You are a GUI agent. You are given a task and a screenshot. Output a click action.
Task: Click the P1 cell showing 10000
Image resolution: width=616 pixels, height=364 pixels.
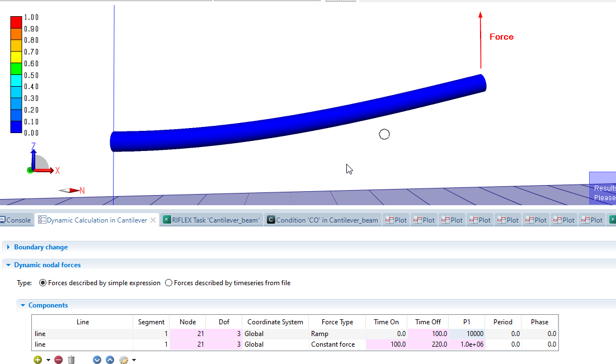pos(466,334)
